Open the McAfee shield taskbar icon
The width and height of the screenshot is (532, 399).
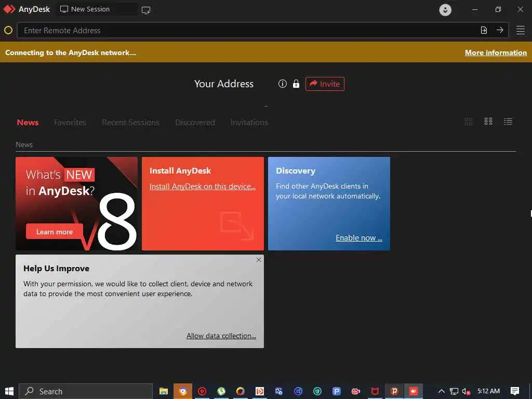coord(375,391)
